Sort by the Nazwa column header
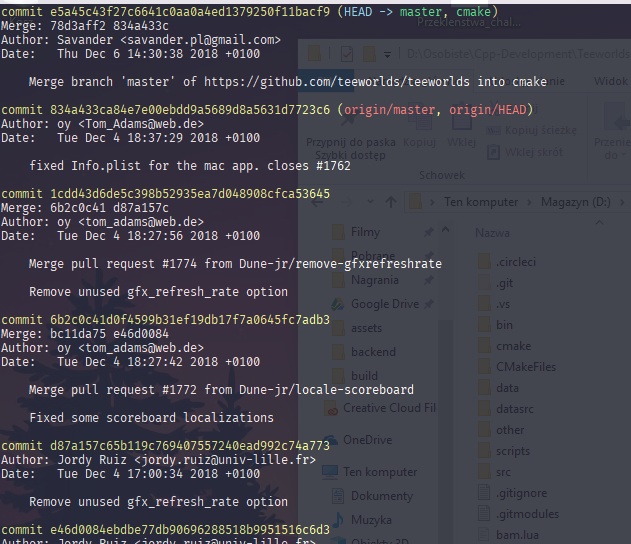This screenshot has height=544, width=631. [492, 233]
